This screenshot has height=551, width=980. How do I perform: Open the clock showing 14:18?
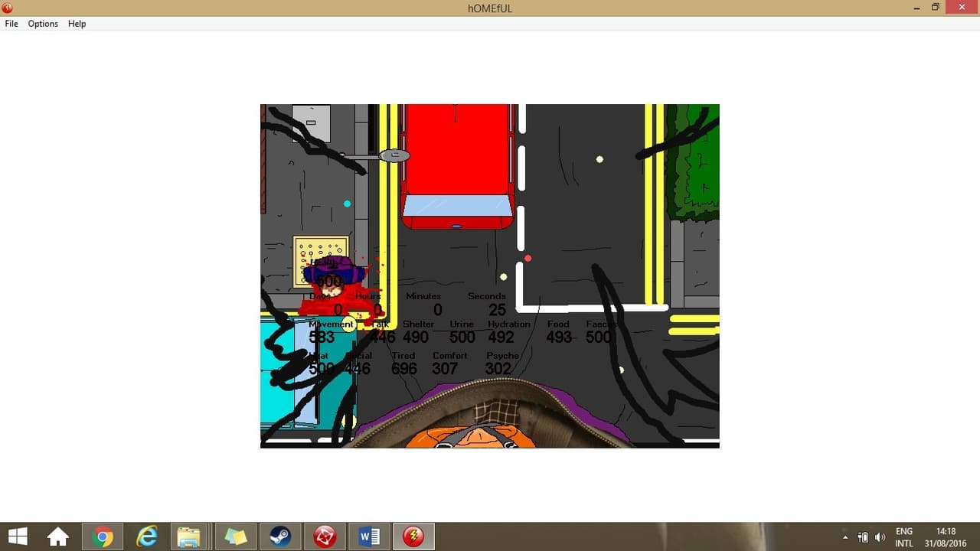(946, 537)
